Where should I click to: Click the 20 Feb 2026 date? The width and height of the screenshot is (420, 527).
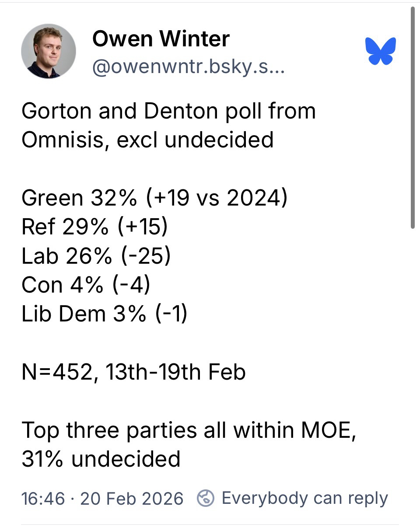coord(132,499)
